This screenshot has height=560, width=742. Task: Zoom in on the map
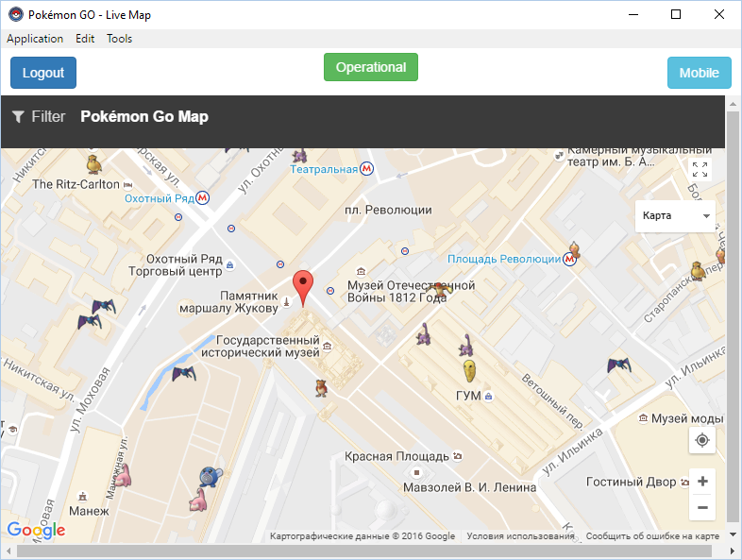[x=701, y=482]
